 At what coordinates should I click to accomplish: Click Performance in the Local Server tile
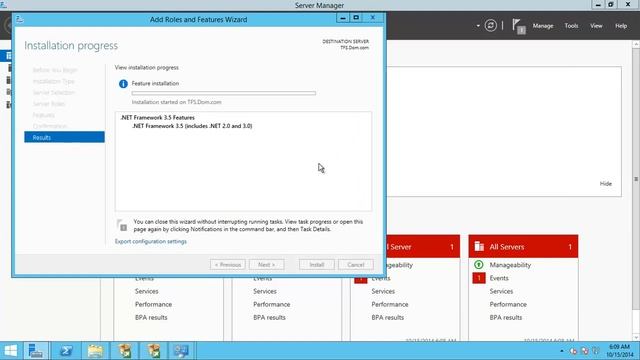pyautogui.click(x=390, y=304)
